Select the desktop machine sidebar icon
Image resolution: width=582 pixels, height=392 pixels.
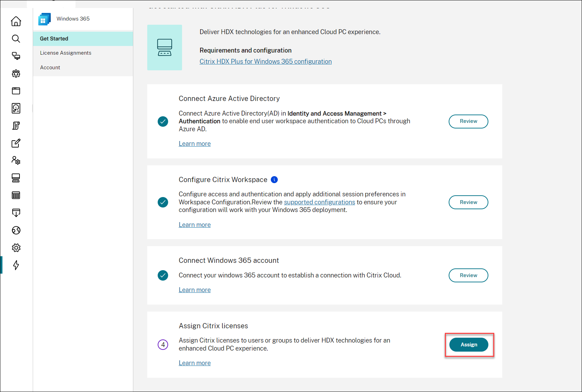click(x=16, y=178)
